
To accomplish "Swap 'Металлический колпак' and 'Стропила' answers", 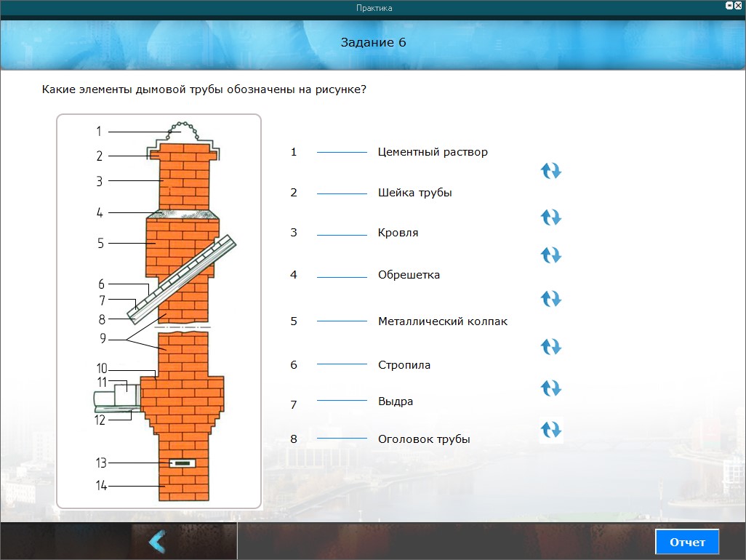I will click(x=551, y=346).
